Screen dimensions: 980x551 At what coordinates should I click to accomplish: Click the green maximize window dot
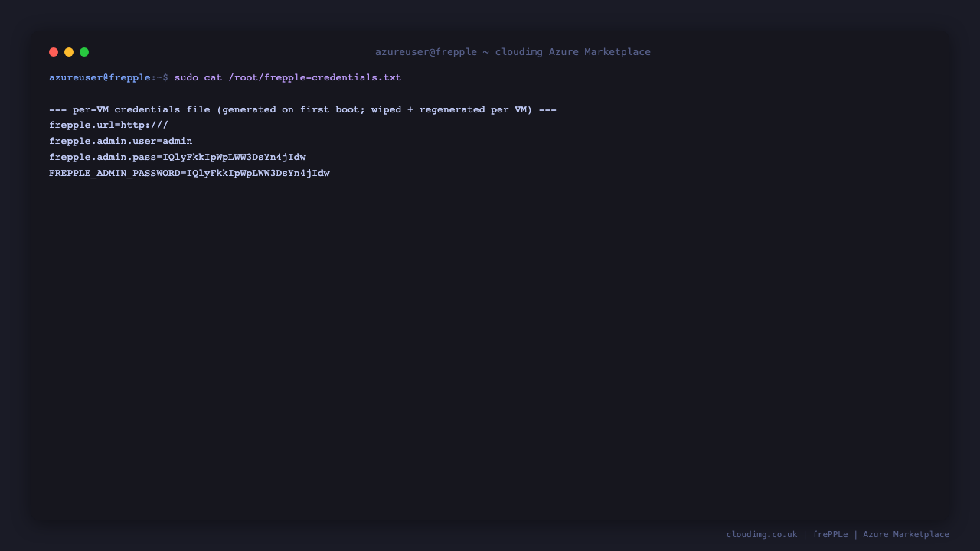pos(84,52)
